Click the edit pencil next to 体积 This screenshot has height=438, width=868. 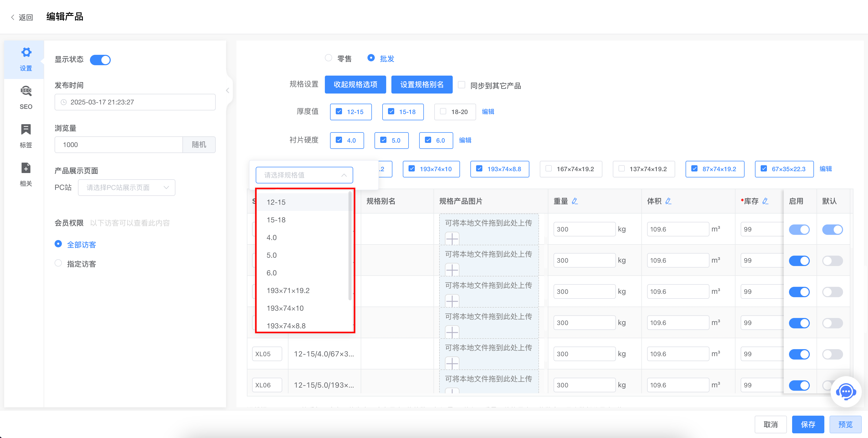point(668,201)
